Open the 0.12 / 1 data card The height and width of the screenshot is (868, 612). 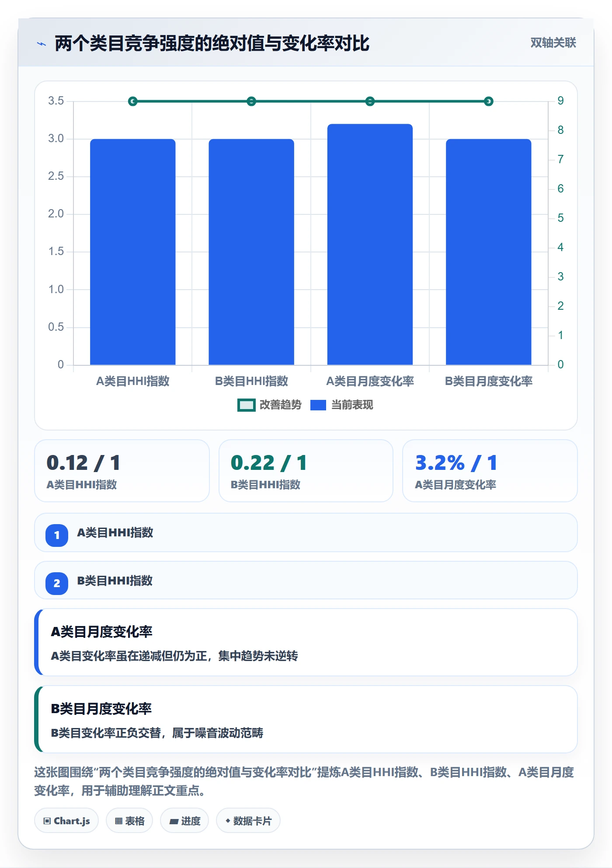(x=122, y=471)
